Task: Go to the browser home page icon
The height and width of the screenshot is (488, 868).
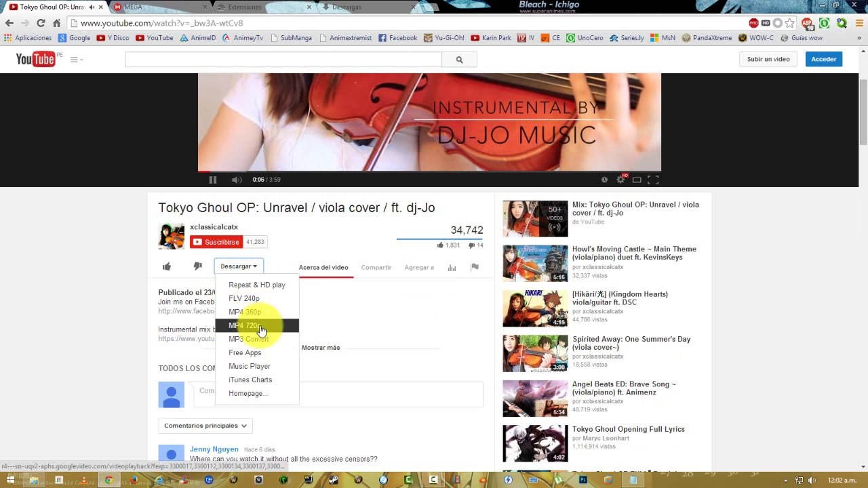Action: 56,23
